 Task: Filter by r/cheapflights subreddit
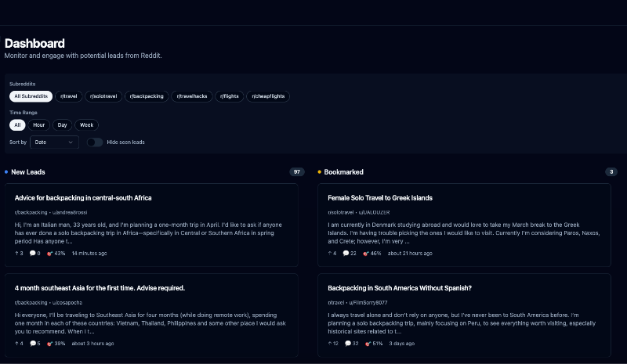pyautogui.click(x=268, y=96)
